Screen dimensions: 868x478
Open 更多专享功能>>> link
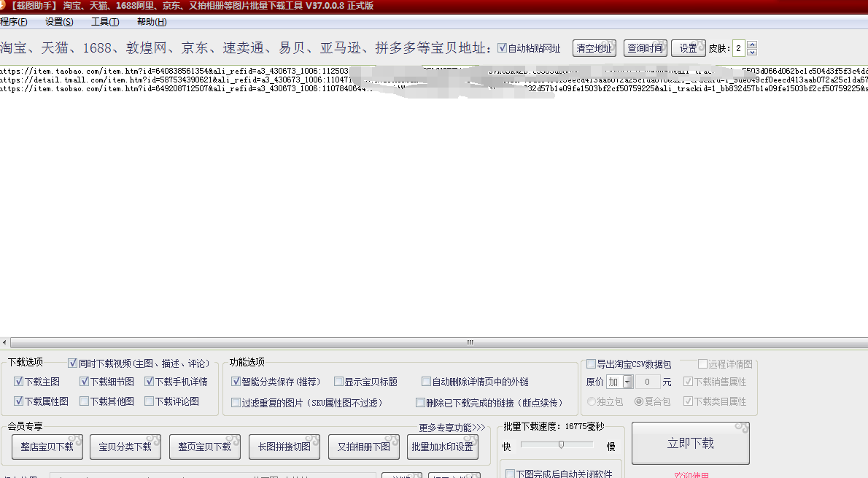point(452,428)
